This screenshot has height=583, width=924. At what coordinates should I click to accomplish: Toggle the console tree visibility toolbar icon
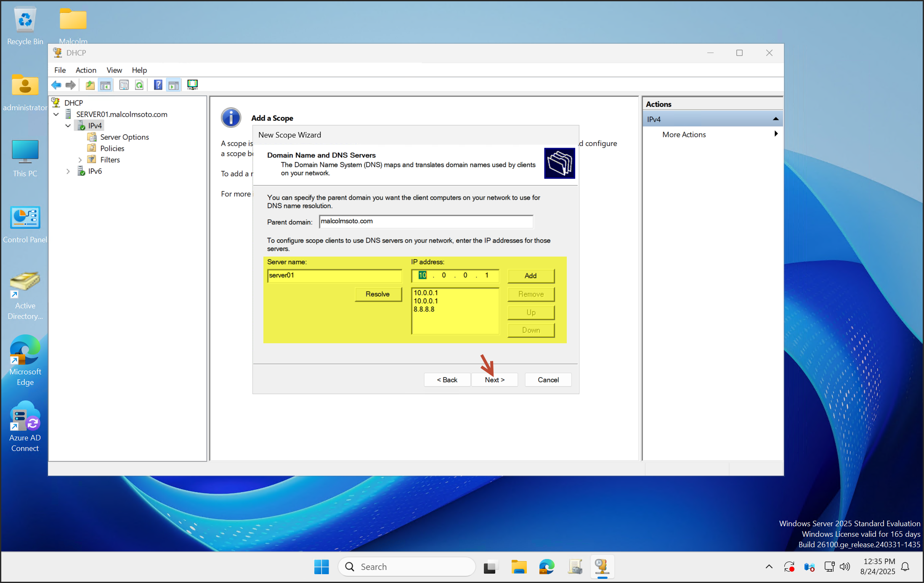105,85
